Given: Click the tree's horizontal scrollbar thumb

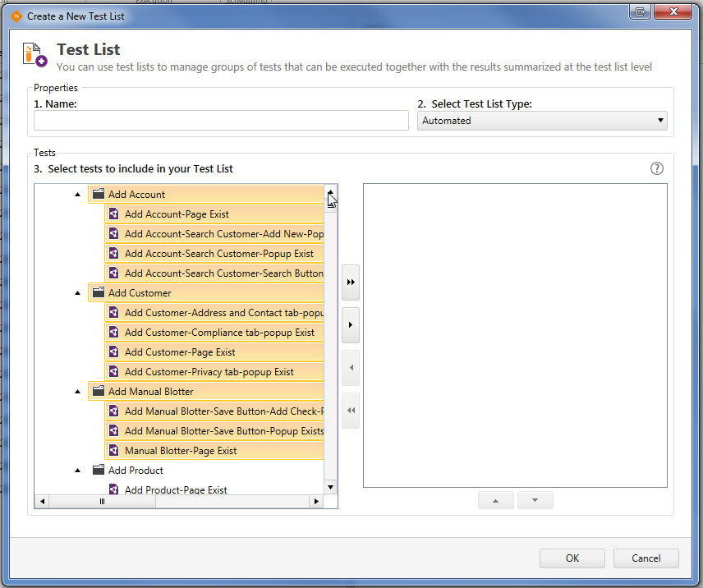Looking at the screenshot, I should coord(103,501).
